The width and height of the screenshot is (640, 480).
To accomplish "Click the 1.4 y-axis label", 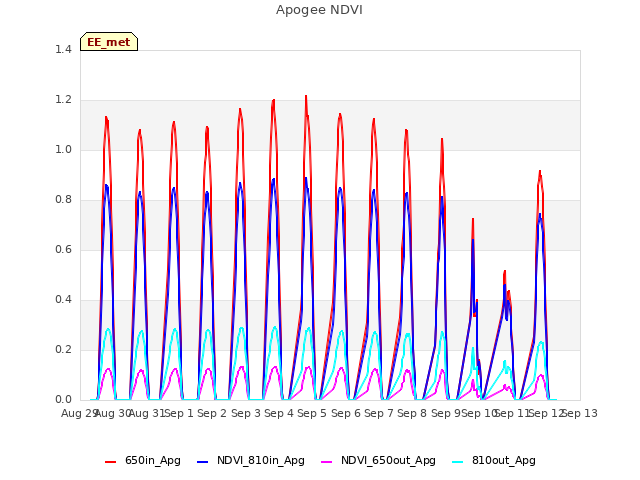I will [63, 50].
